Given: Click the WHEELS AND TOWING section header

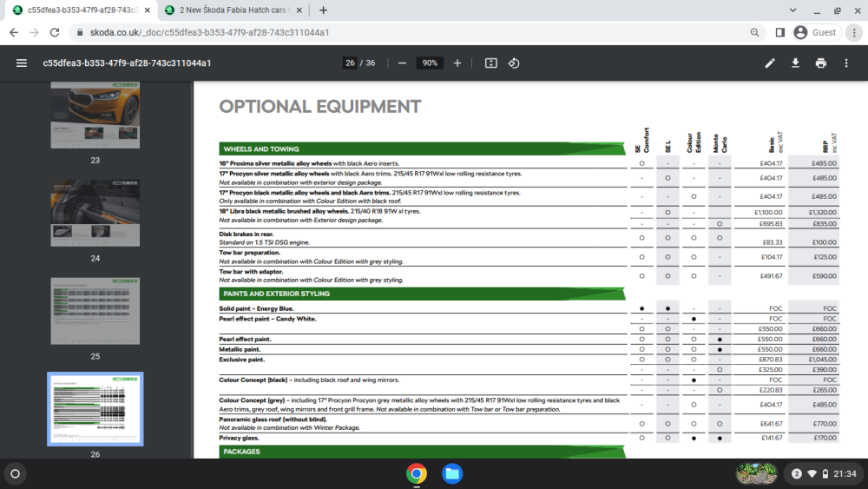Looking at the screenshot, I should [x=422, y=149].
